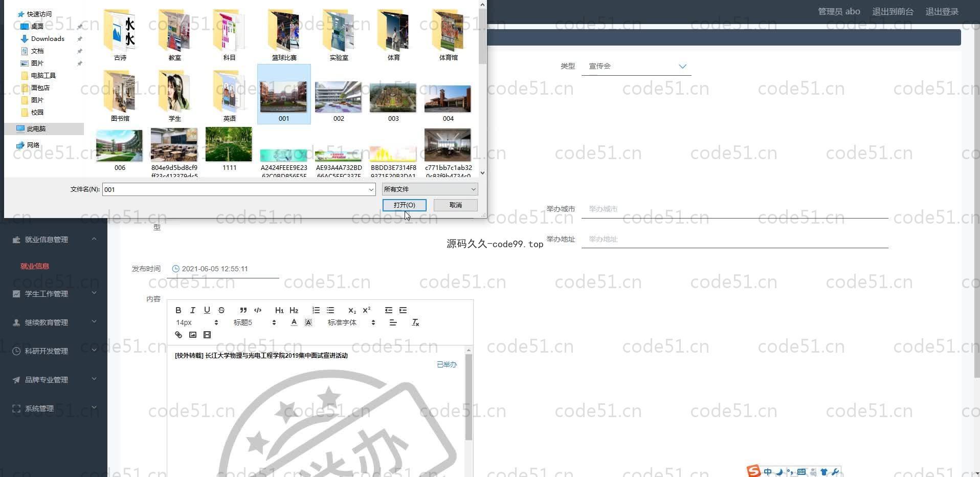The image size is (980, 477).
Task: Click the 打开(O) button in file dialog
Action: click(404, 205)
